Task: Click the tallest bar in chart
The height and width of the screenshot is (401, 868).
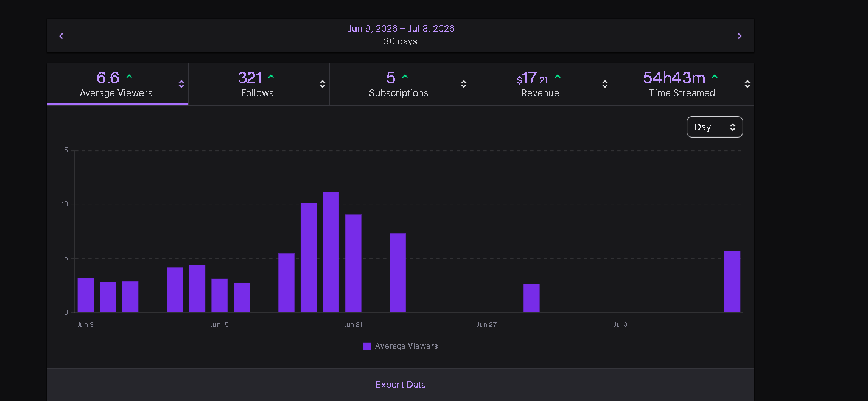Action: (331, 252)
